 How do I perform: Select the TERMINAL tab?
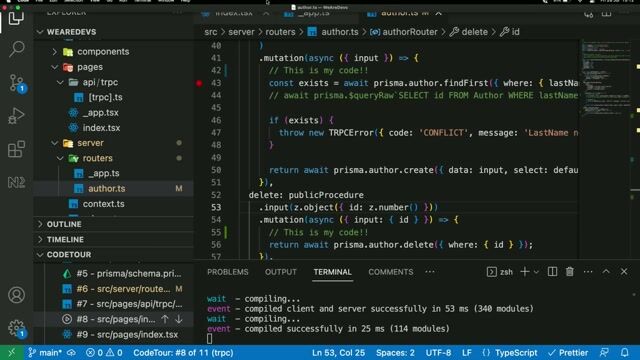332,272
